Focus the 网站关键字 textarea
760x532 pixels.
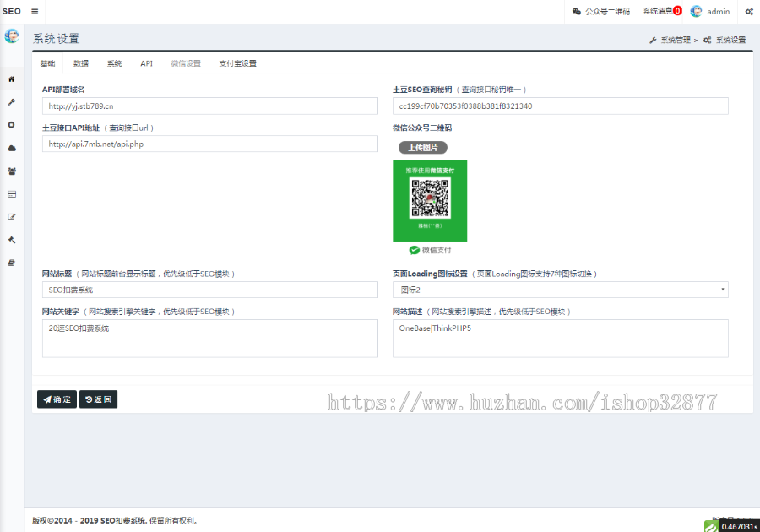tap(210, 338)
